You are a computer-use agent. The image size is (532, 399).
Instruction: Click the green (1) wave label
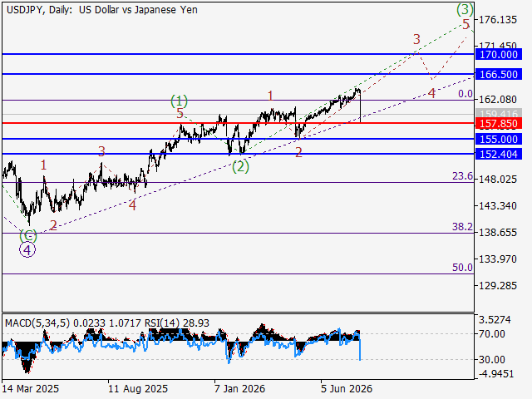pos(179,101)
